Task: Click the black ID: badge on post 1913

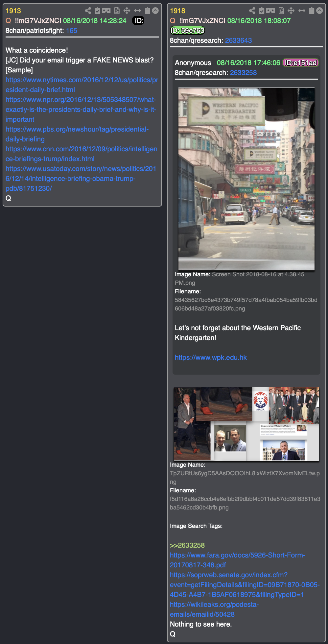Action: pos(138,21)
